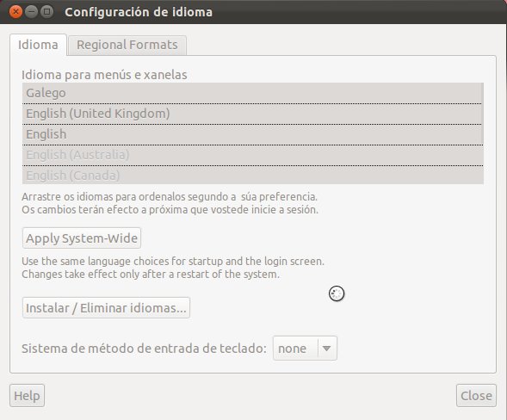Select Galego in the language list

pos(253,93)
